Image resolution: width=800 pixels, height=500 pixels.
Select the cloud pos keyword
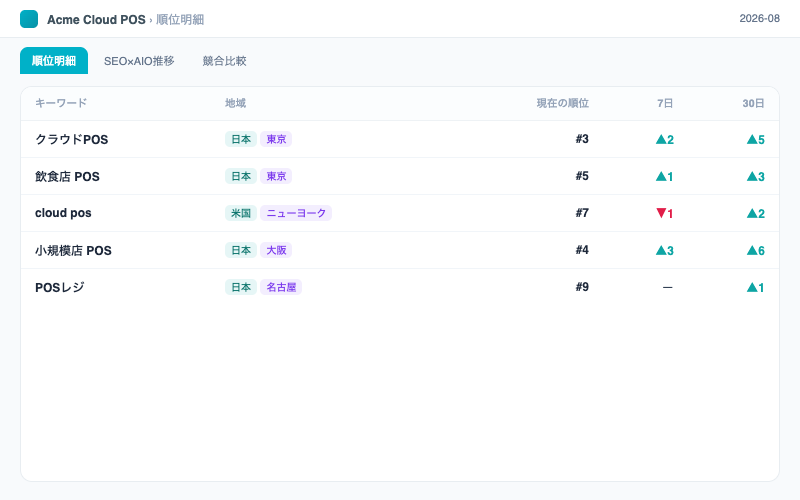(63, 213)
